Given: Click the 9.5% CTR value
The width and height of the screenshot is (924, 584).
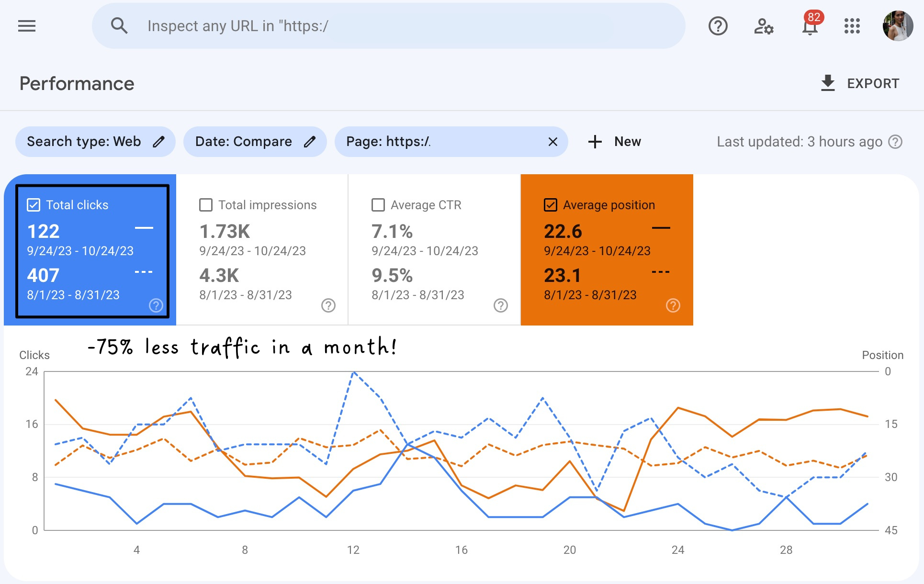Looking at the screenshot, I should tap(392, 276).
